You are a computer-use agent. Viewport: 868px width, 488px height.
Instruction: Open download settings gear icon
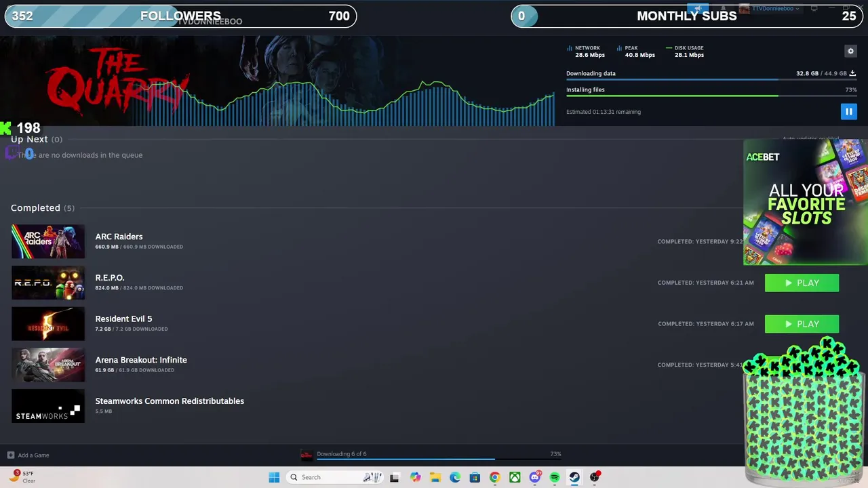click(850, 51)
